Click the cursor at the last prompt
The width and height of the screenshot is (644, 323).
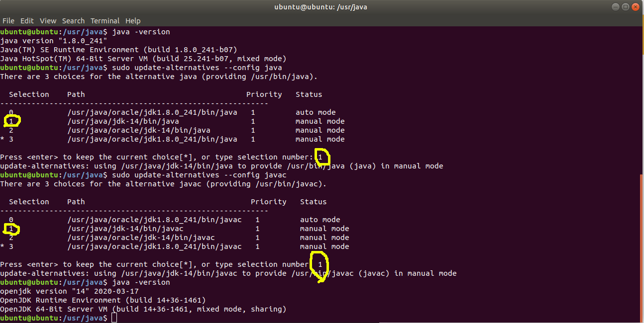point(114,318)
